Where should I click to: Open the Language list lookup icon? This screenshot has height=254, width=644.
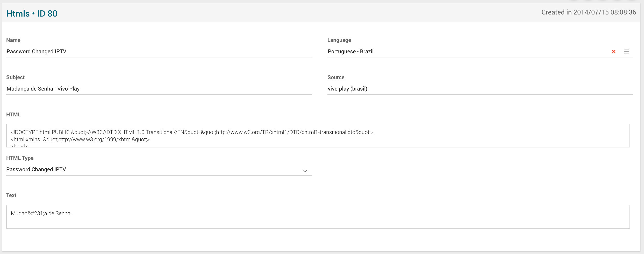click(627, 51)
